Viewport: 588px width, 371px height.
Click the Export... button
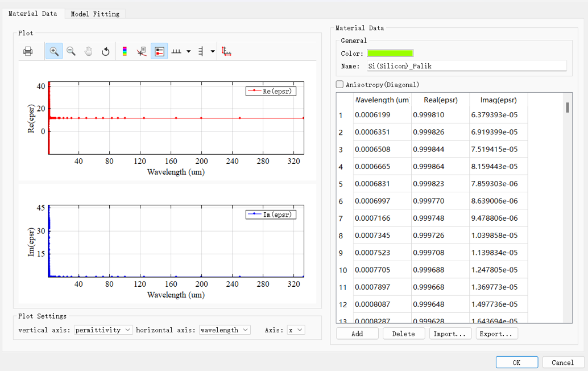click(x=496, y=333)
